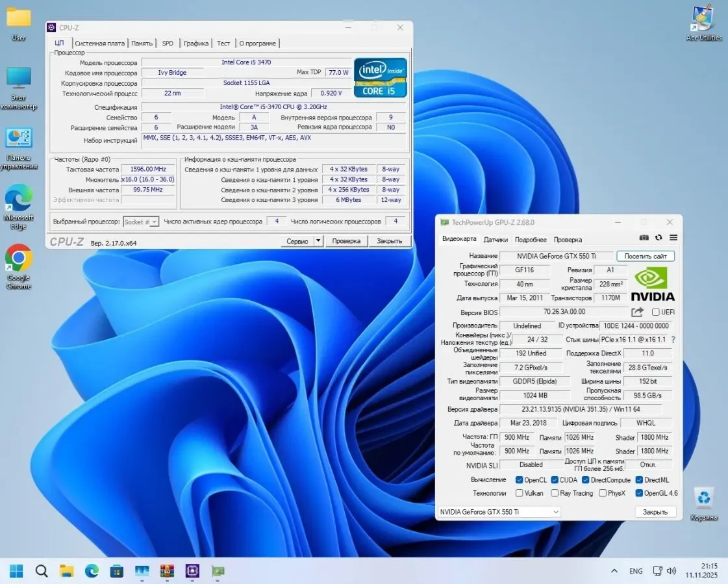Viewport: 728px width, 584px height.
Task: Toggle the PhysX checkbox
Action: [x=603, y=493]
